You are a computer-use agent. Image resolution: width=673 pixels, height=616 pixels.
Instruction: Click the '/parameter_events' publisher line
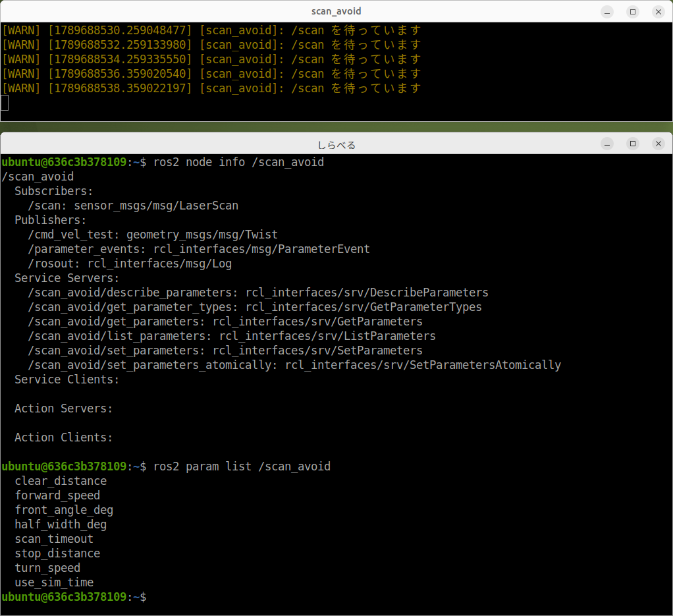[199, 249]
